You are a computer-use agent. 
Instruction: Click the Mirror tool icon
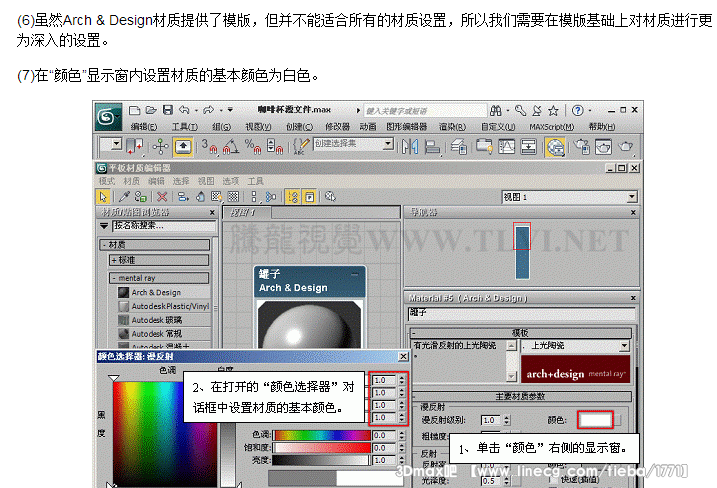coord(410,147)
